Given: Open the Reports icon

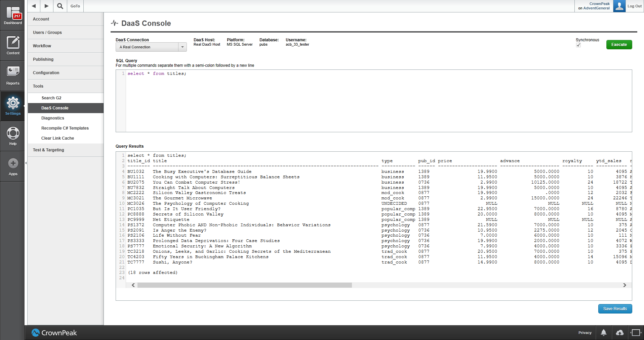Looking at the screenshot, I should (x=13, y=76).
